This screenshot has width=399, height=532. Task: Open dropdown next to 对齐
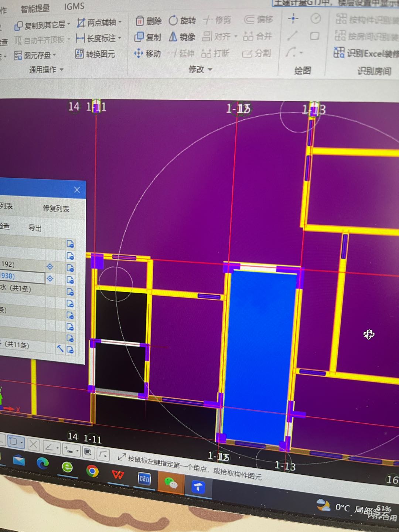click(x=236, y=36)
